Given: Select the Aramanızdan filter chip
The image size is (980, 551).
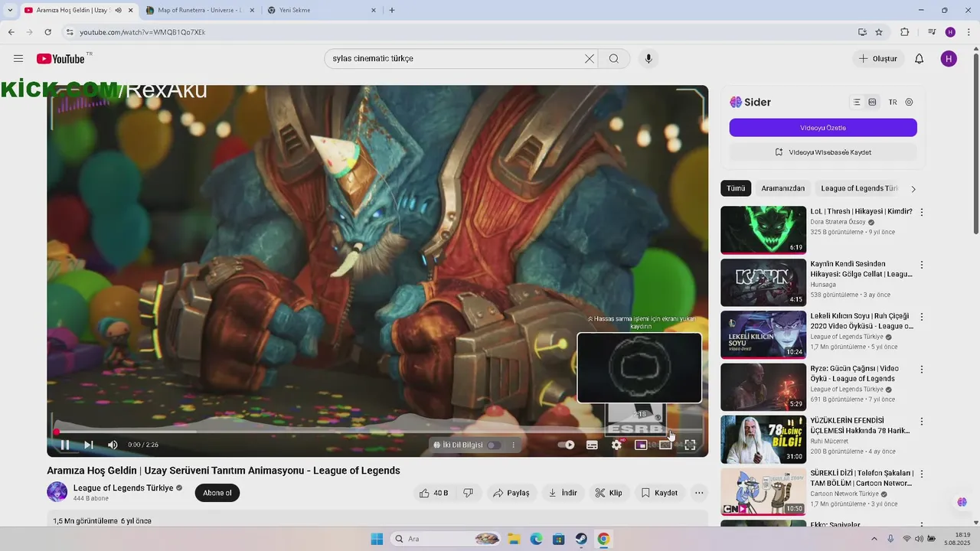Looking at the screenshot, I should [x=783, y=188].
